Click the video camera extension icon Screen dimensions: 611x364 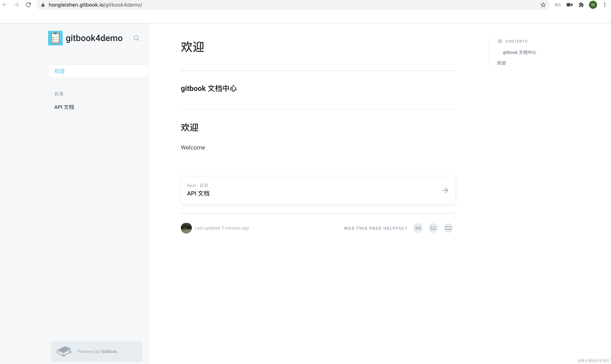coord(570,5)
